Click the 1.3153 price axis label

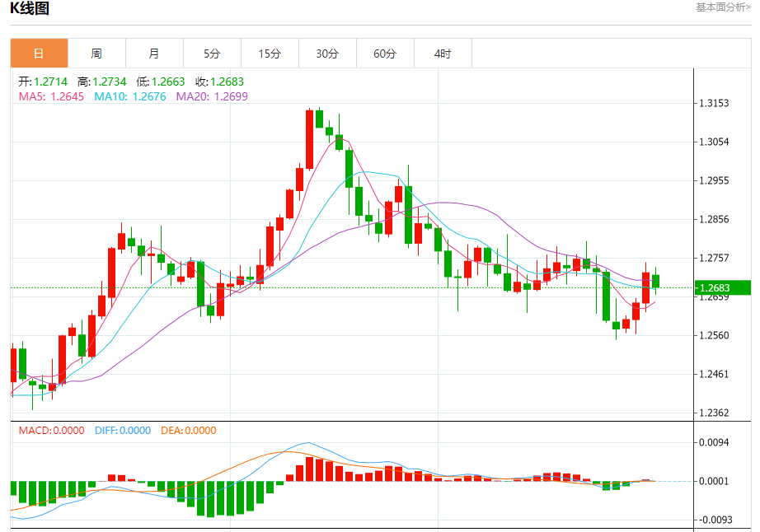[x=714, y=103]
